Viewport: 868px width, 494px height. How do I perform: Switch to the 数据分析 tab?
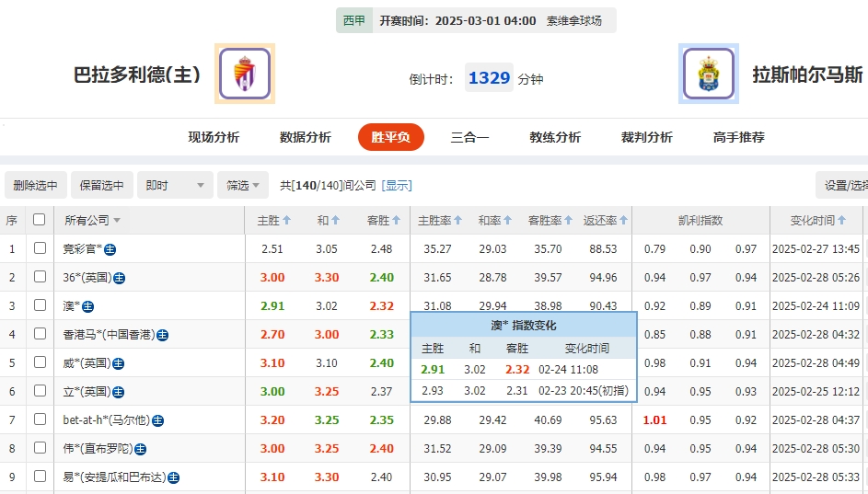tap(305, 137)
